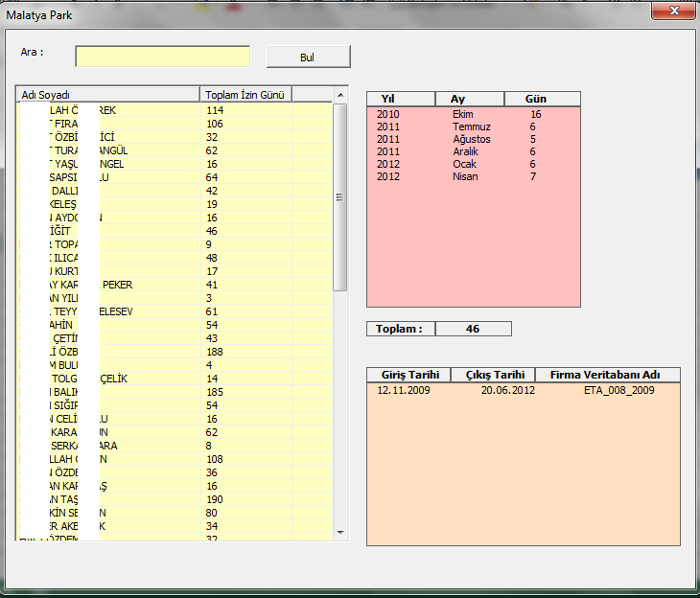
Task: Click the Yıl column header
Action: point(401,99)
